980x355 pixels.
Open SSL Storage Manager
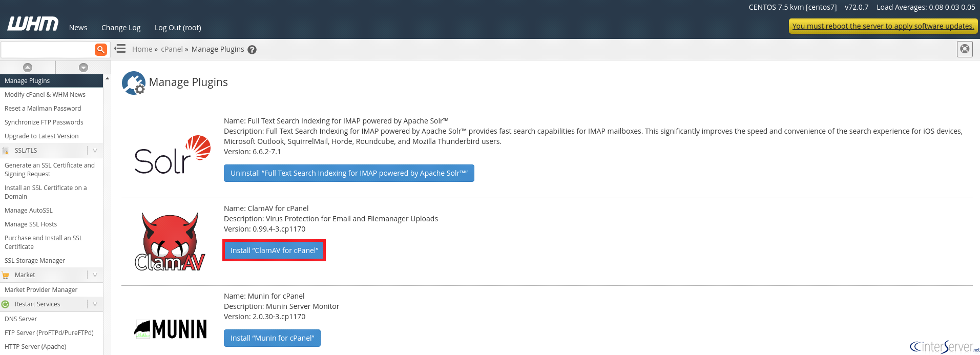(35, 261)
